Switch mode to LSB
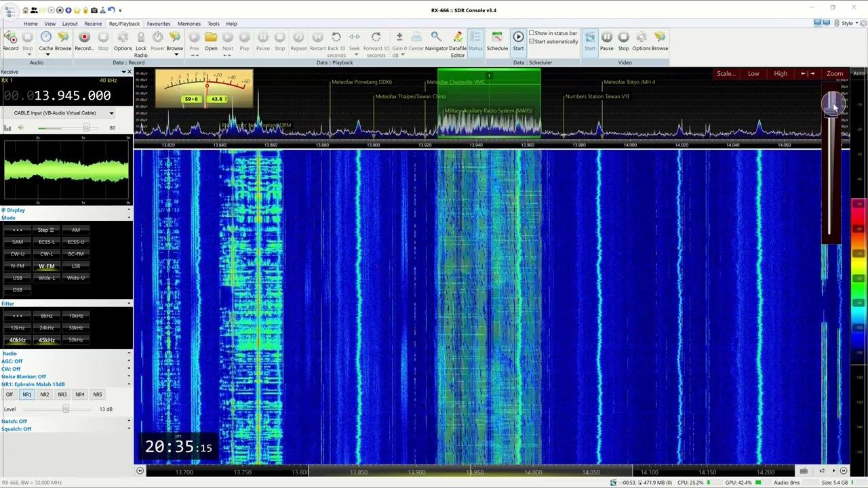The width and height of the screenshot is (868, 488). pos(76,266)
